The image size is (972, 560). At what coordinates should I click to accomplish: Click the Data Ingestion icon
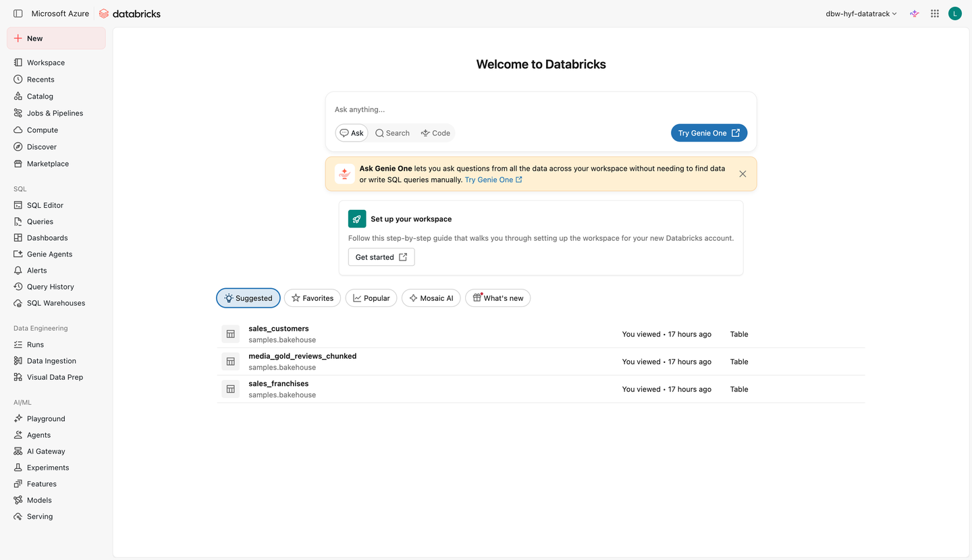(18, 361)
